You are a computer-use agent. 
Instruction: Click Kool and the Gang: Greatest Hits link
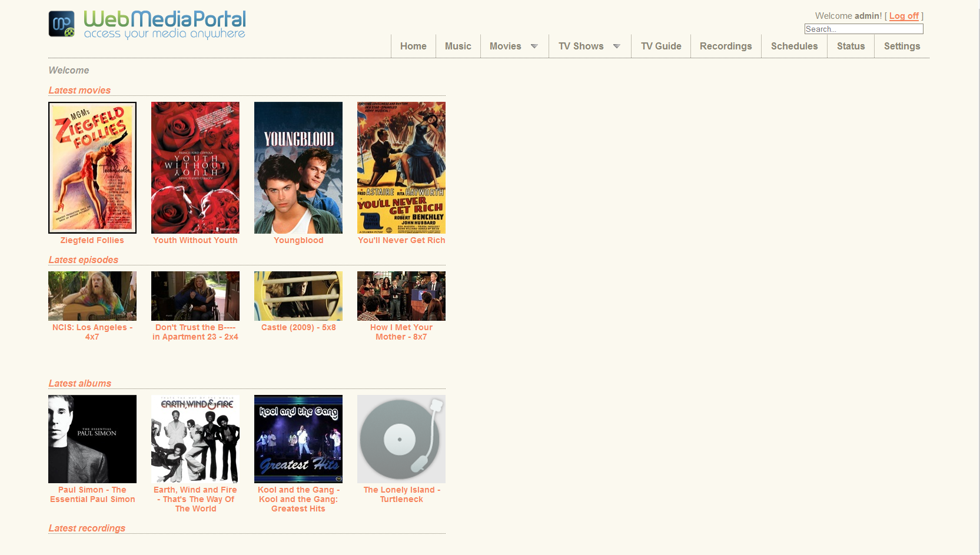[x=298, y=499]
